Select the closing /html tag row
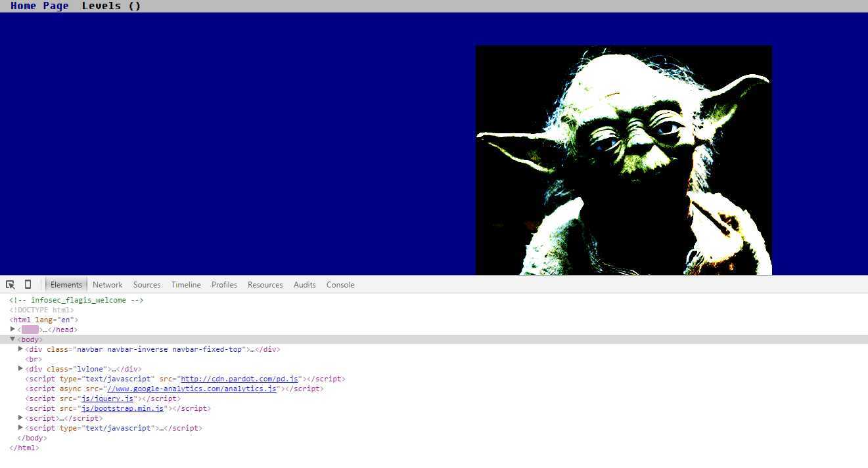 click(24, 448)
